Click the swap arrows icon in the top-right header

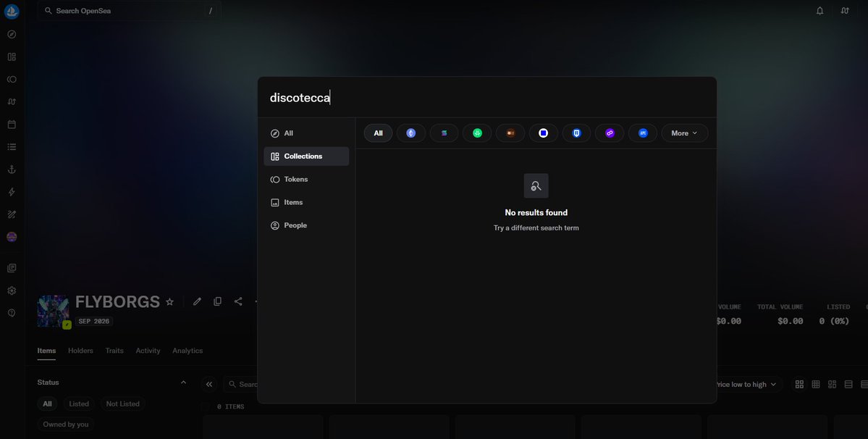pyautogui.click(x=845, y=11)
